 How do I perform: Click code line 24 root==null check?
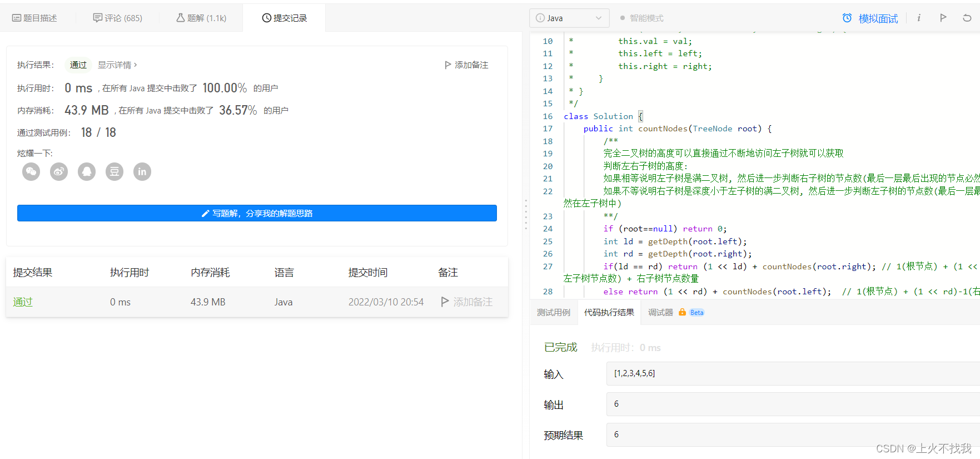point(665,229)
